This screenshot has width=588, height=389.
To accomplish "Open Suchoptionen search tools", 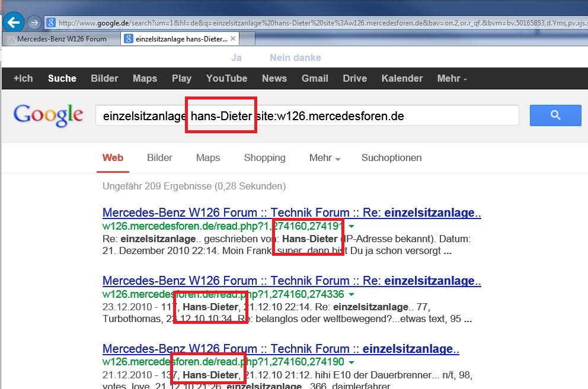I will [391, 157].
